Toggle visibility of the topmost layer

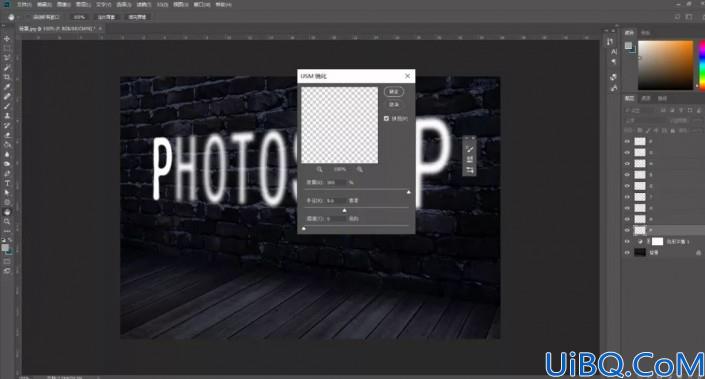click(627, 141)
